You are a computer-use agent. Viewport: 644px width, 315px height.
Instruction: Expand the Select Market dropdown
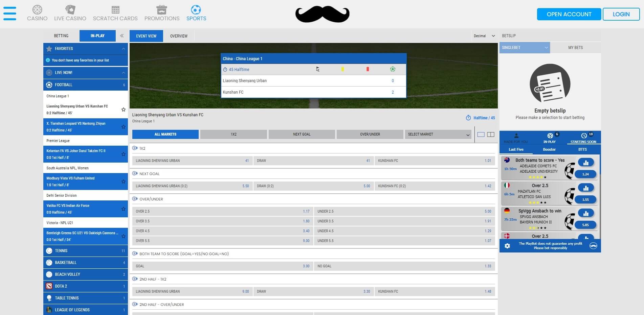click(438, 134)
